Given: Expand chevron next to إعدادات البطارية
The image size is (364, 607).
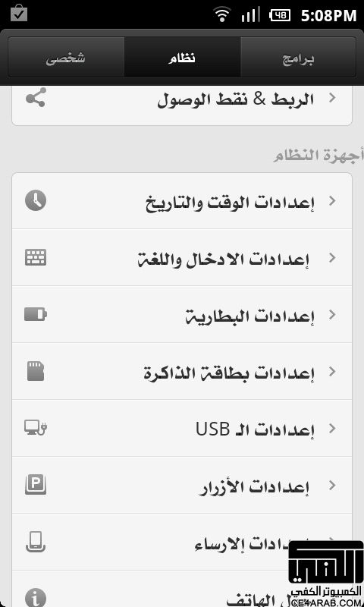Looking at the screenshot, I should click(332, 314).
